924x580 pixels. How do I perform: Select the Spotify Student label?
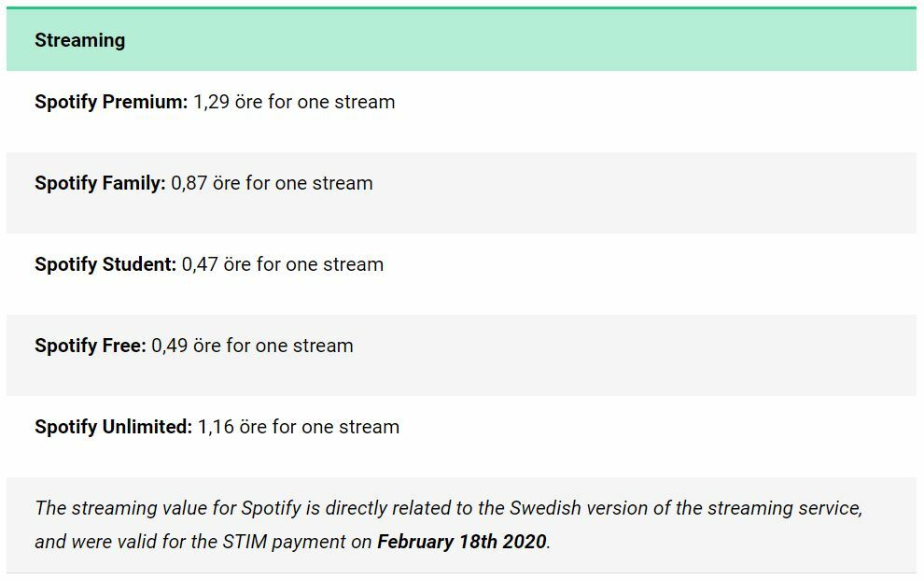pos(105,264)
